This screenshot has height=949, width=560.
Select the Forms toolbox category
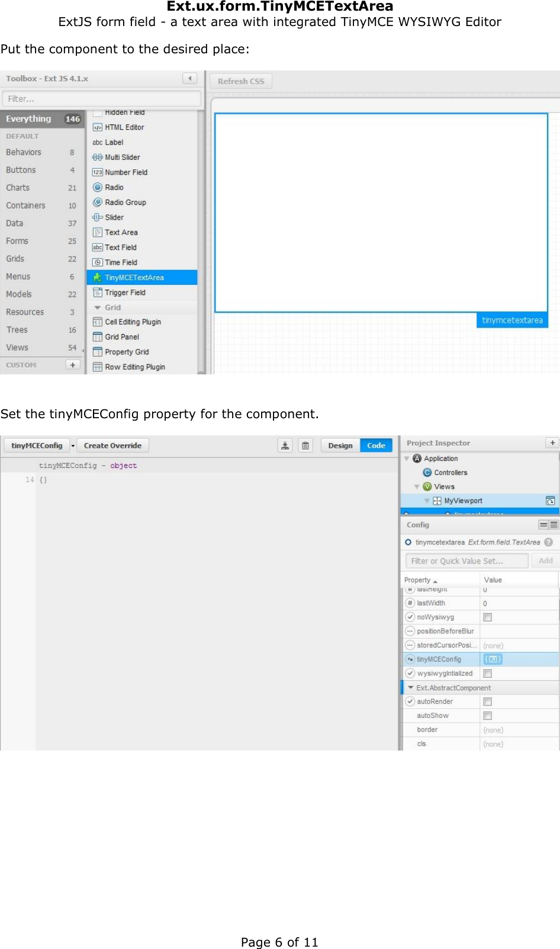[43, 241]
